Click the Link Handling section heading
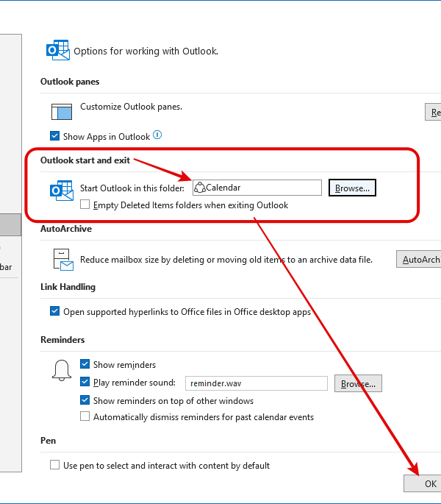 [x=68, y=287]
